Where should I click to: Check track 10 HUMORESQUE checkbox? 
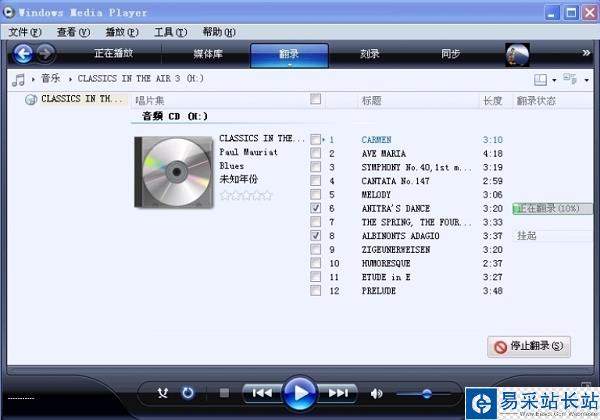tap(315, 263)
